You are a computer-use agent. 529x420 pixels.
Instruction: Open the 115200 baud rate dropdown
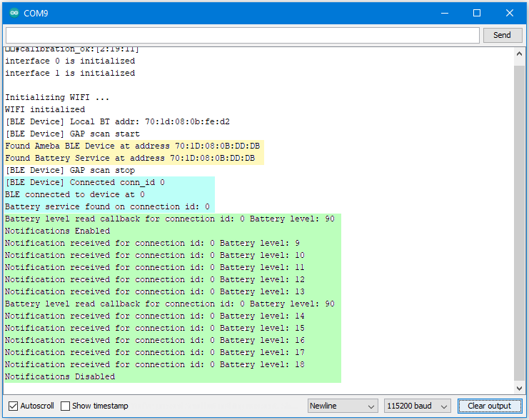coord(417,406)
